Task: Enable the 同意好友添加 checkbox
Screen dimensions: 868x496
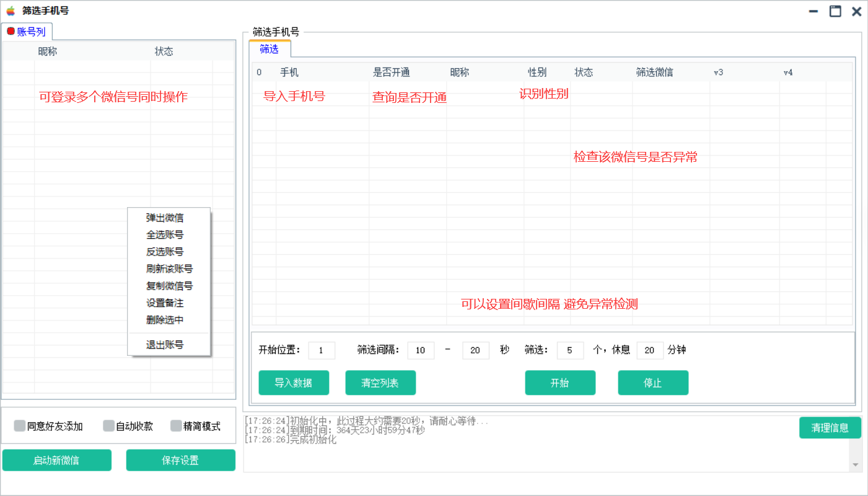Action: [20, 426]
